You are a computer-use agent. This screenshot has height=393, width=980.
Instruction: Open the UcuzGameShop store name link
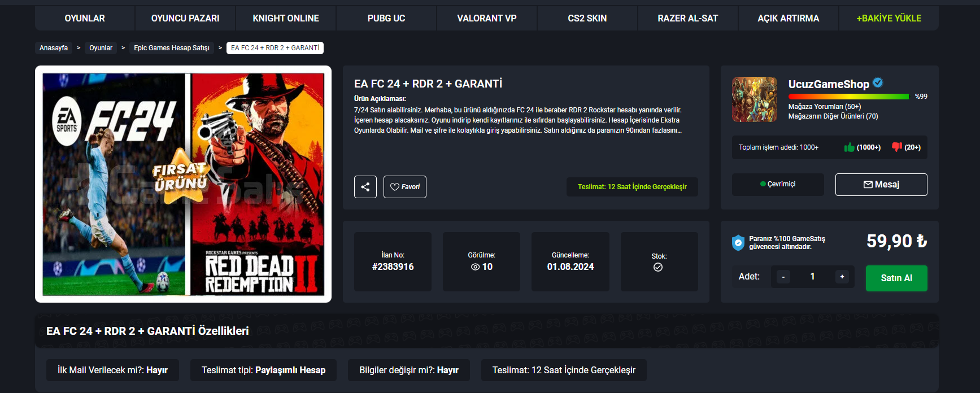[x=829, y=84]
